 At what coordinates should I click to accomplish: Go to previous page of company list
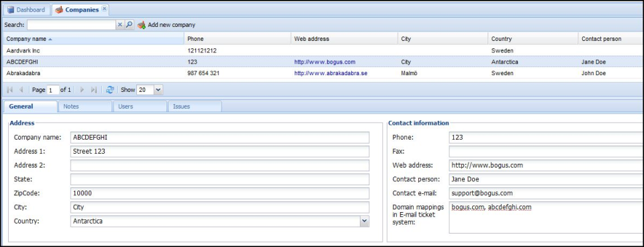tap(21, 89)
